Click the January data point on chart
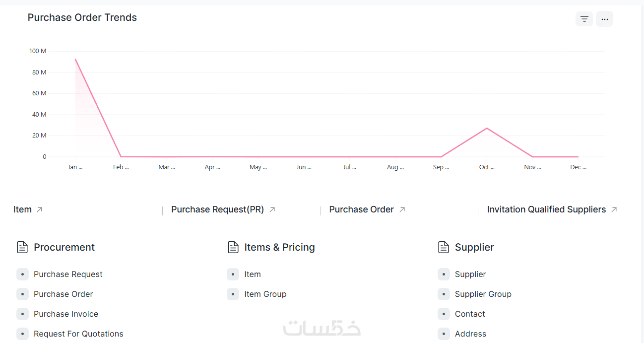The width and height of the screenshot is (644, 343). (75, 60)
